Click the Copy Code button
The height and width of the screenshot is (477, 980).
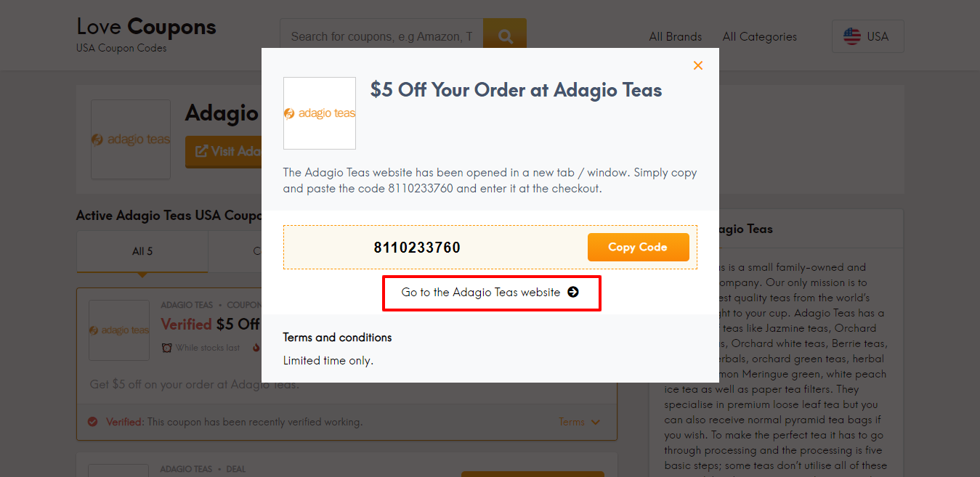(638, 247)
